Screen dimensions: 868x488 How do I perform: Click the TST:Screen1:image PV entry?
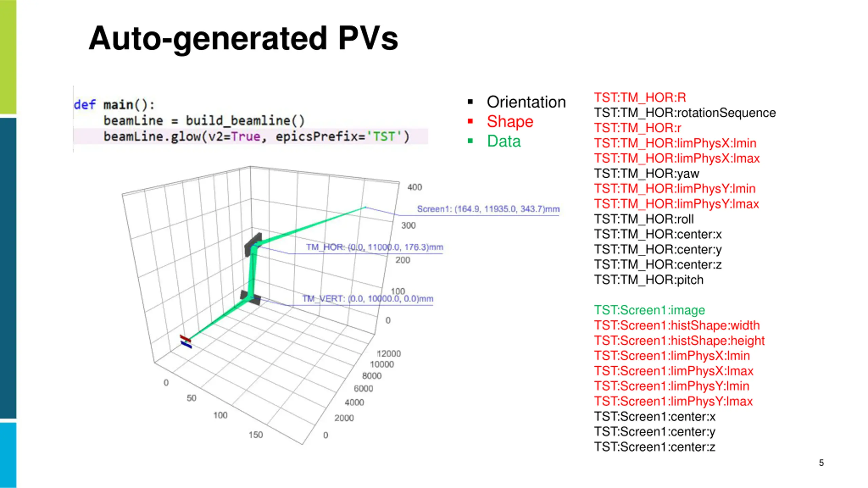649,310
